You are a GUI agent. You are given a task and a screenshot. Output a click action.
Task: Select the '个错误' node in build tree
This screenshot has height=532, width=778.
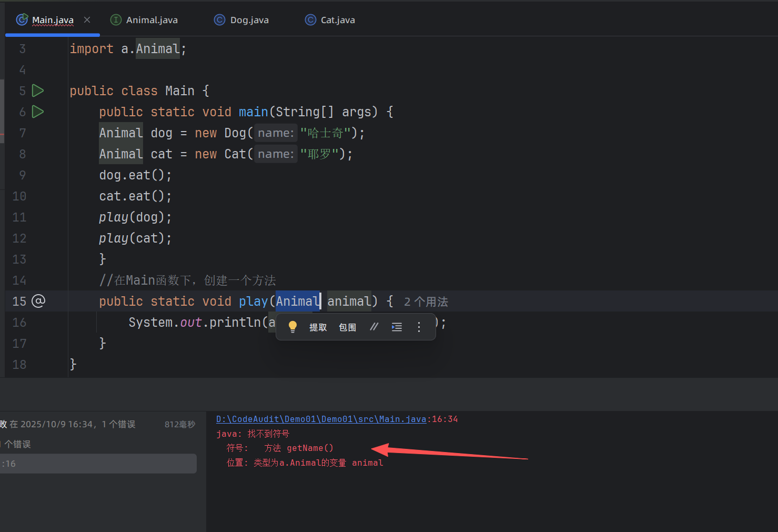[17, 444]
